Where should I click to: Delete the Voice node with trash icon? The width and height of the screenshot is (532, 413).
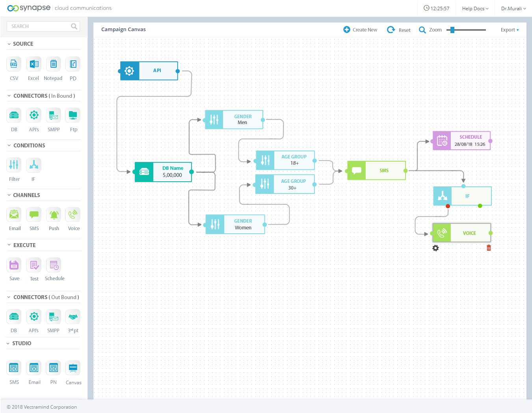click(x=489, y=248)
